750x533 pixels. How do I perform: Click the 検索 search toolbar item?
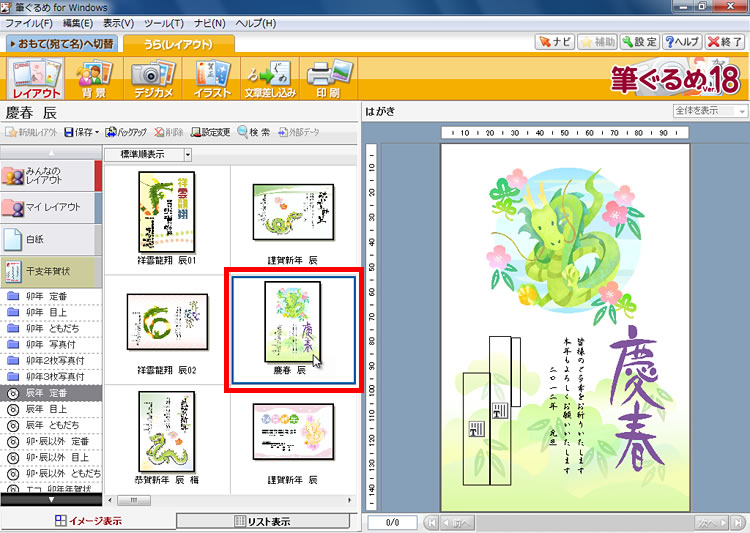click(x=254, y=132)
